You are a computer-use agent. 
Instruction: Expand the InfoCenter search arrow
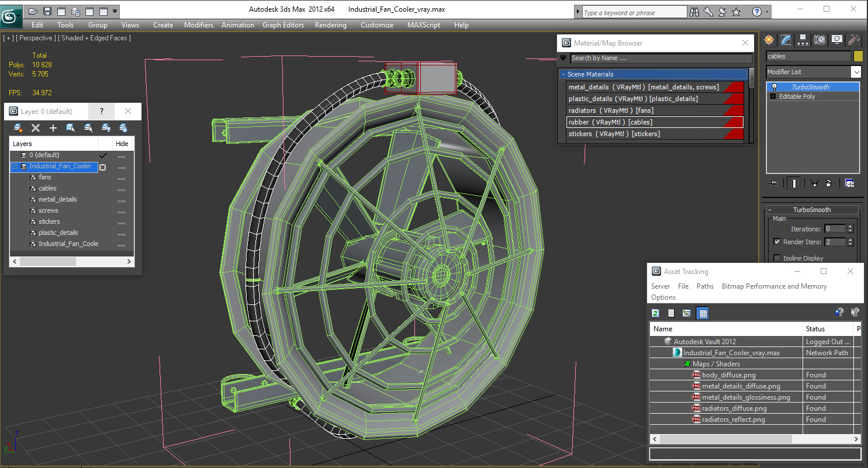pos(578,12)
